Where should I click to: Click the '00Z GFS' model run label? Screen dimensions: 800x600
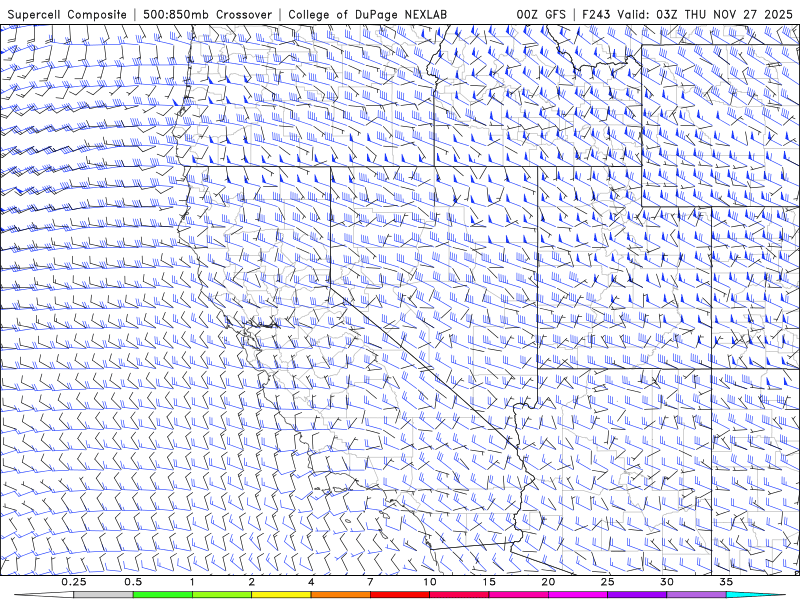pos(541,15)
